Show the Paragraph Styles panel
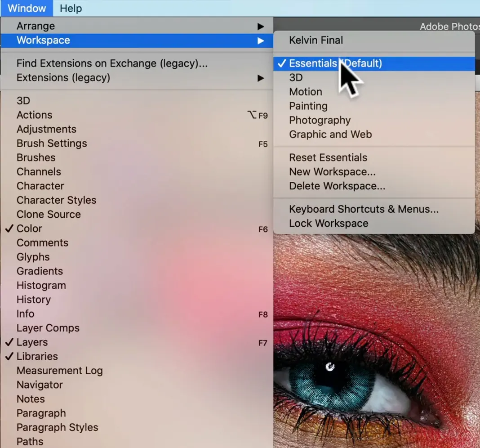 [137, 427]
